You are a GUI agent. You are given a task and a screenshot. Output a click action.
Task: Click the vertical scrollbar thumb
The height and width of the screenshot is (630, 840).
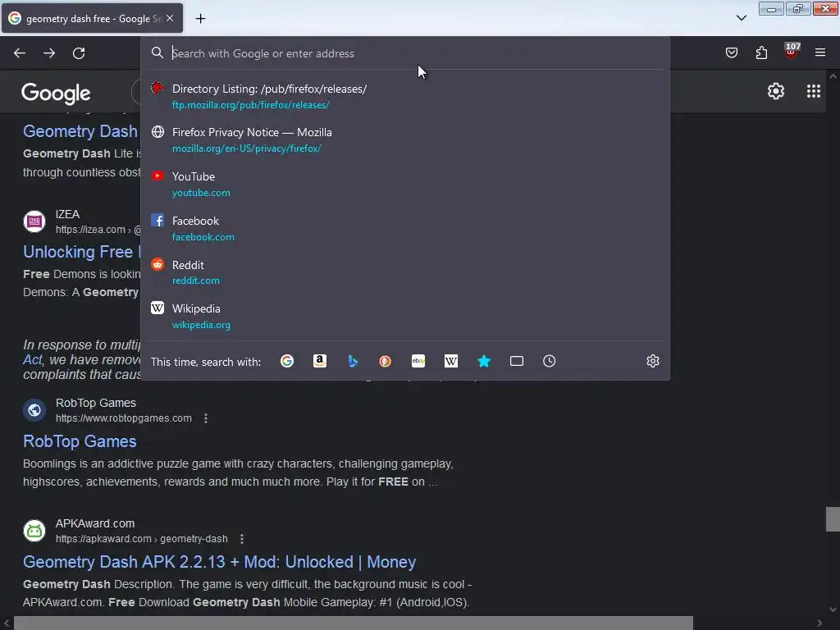tap(833, 518)
